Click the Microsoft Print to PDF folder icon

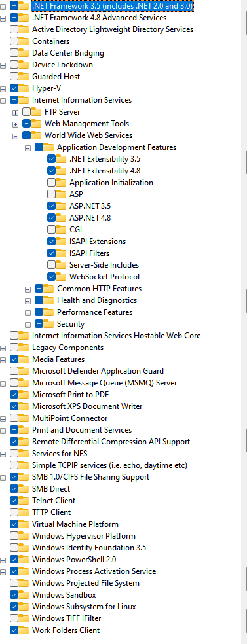tap(24, 395)
